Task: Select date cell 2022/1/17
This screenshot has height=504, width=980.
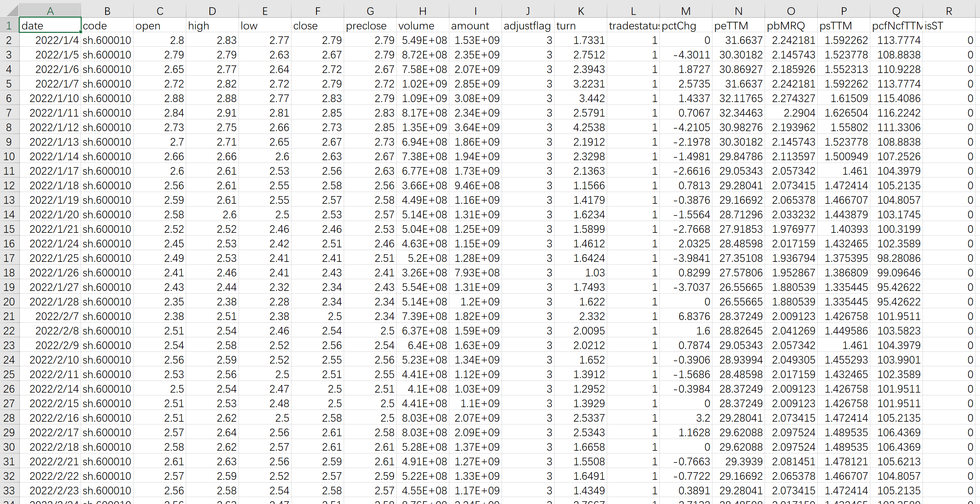Action: [x=50, y=171]
